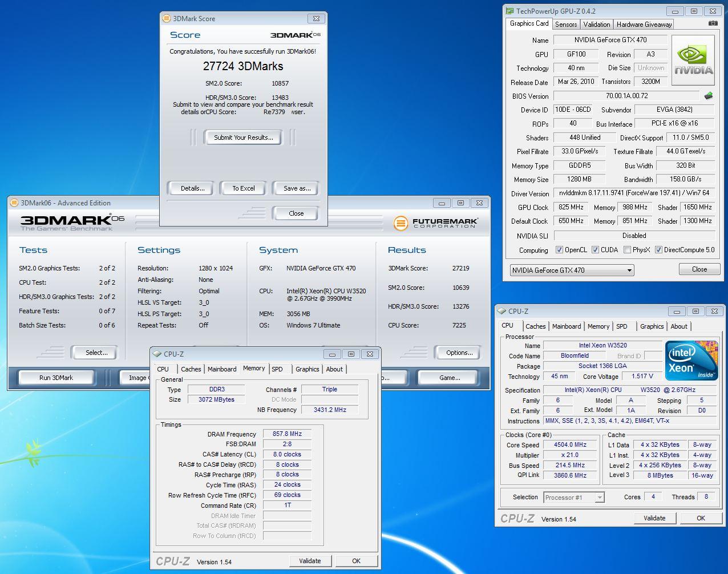Click the Core Speed value 4504.0 MHz
This screenshot has width=728, height=574.
click(570, 444)
